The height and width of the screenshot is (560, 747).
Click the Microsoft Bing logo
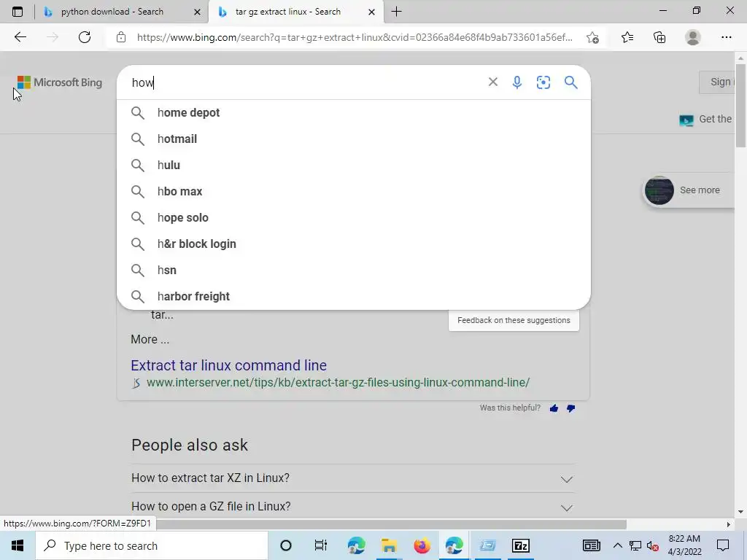point(60,82)
